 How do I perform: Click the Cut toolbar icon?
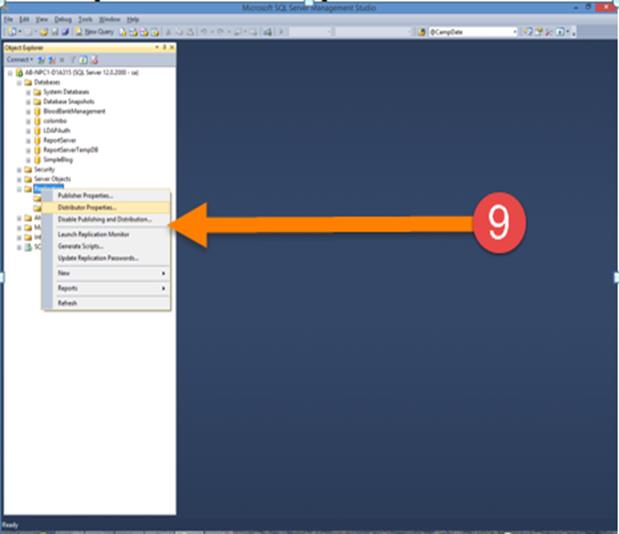pos(169,32)
